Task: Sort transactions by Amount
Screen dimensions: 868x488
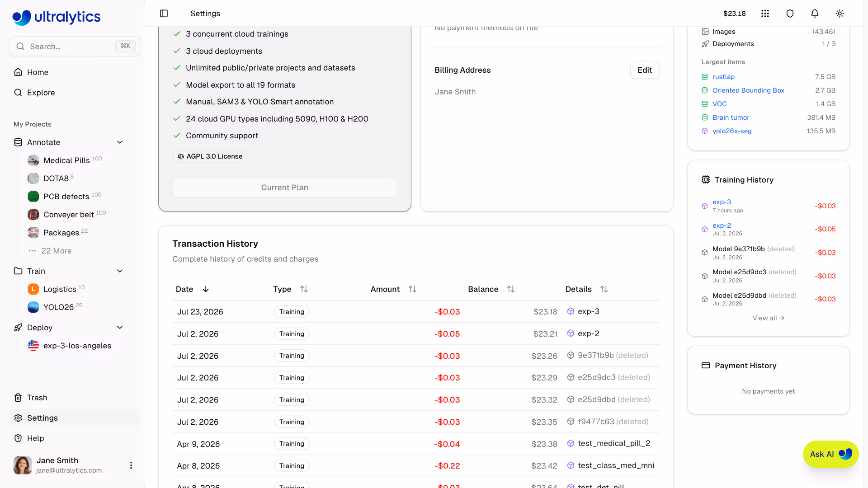Action: click(x=393, y=289)
